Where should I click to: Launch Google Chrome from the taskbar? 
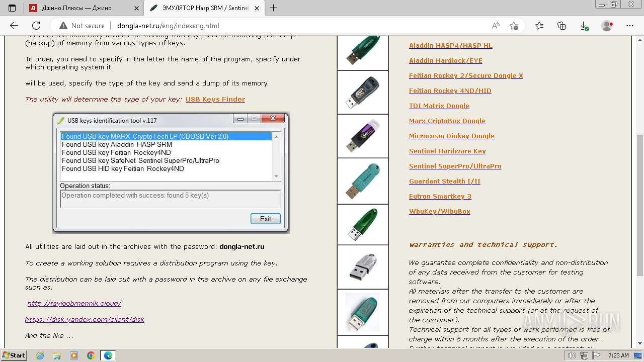point(91,355)
